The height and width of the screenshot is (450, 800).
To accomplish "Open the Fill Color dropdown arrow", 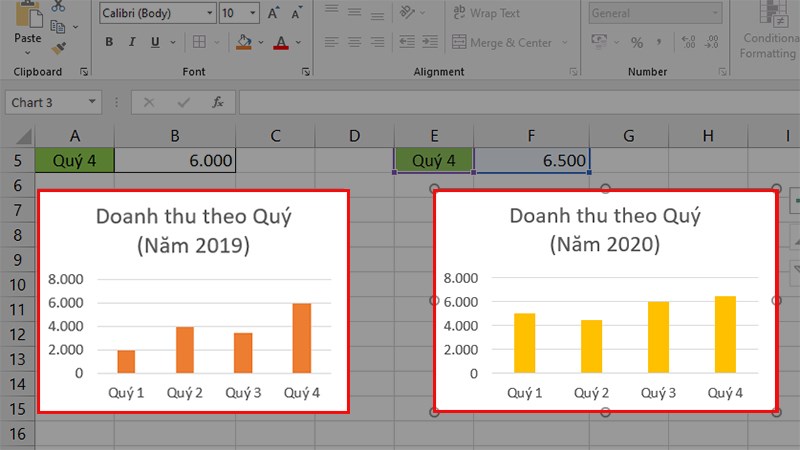I will pos(261,42).
